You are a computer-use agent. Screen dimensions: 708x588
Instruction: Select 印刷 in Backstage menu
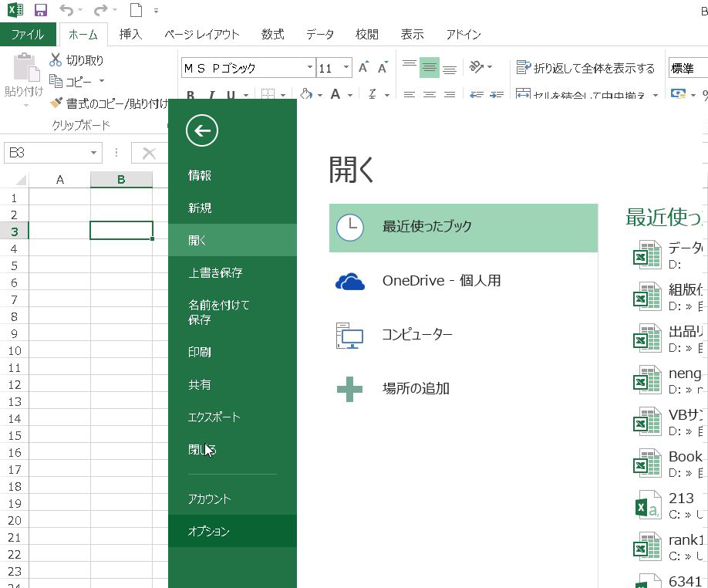click(x=232, y=352)
